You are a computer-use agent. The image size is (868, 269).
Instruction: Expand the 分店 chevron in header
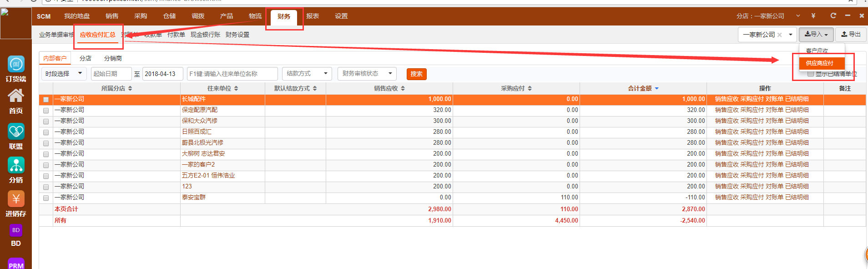click(x=798, y=16)
